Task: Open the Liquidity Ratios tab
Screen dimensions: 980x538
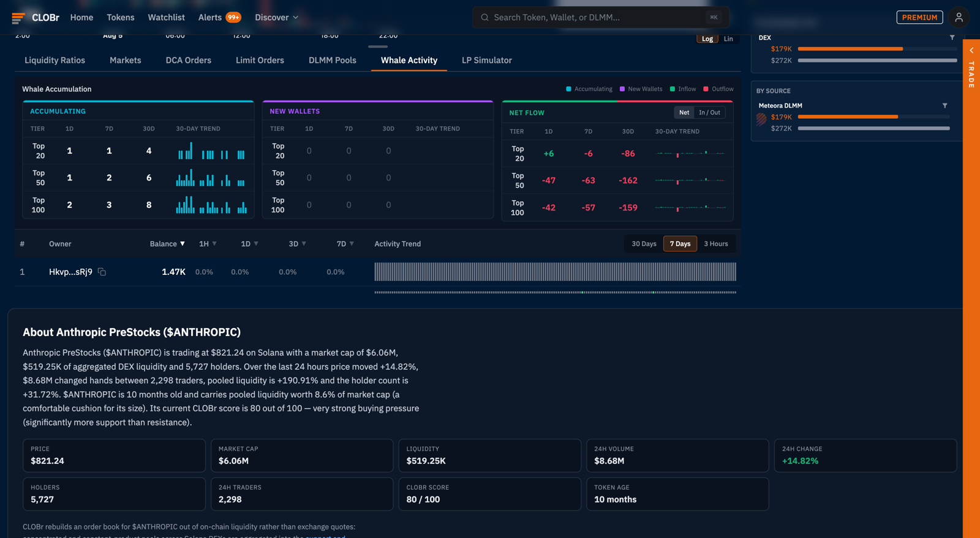Action: coord(55,60)
